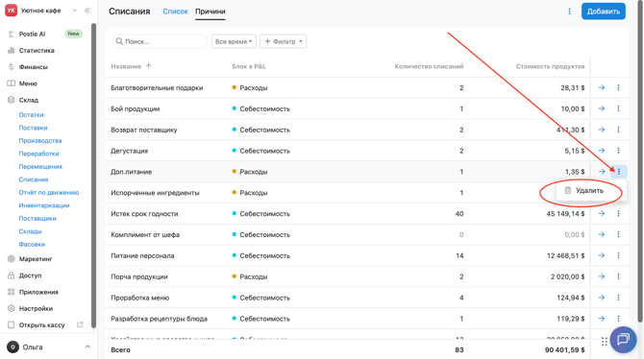Open the Приложения section
644x359 pixels.
click(x=38, y=292)
